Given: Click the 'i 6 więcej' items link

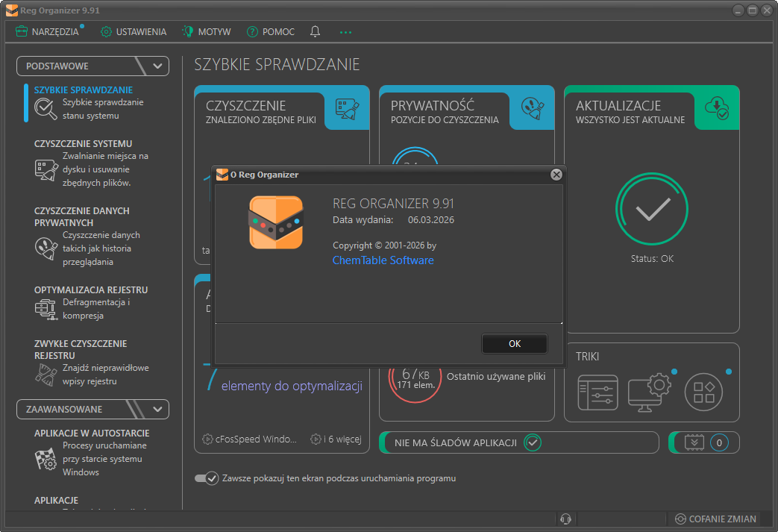Looking at the screenshot, I should pos(336,439).
